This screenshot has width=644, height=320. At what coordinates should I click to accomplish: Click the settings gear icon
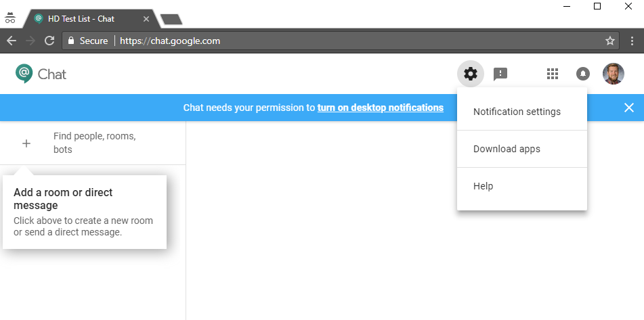470,74
